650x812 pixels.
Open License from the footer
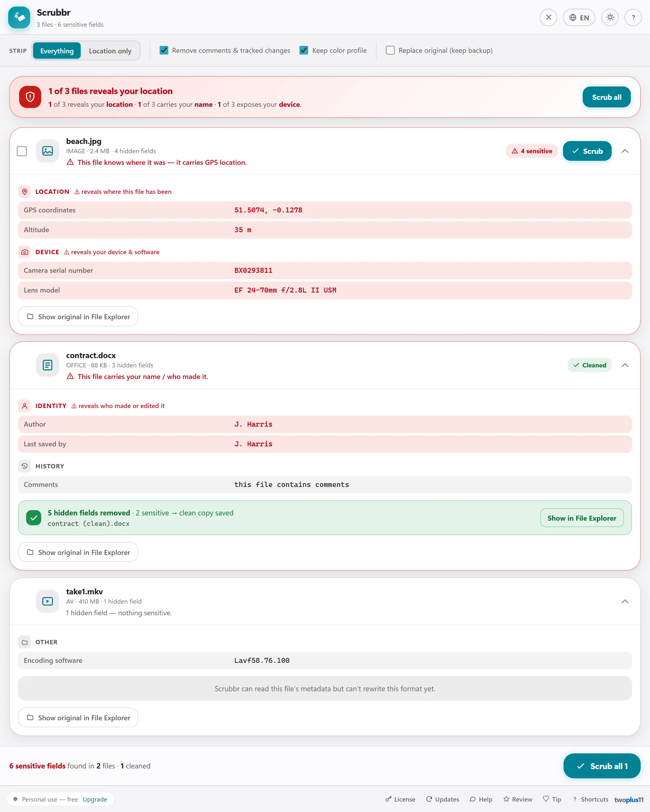tap(400, 799)
